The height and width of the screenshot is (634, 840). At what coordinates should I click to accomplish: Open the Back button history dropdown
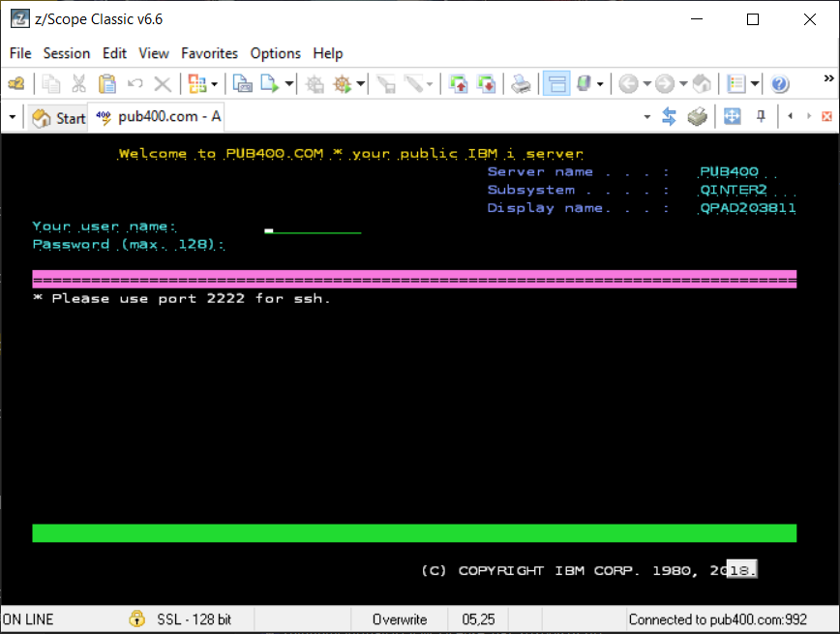[646, 84]
